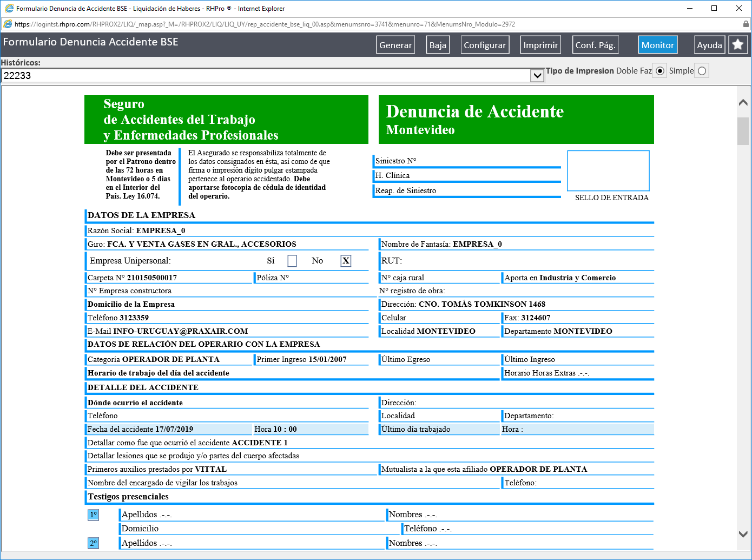
Task: Click the lock icon in address bar
Action: tap(746, 24)
